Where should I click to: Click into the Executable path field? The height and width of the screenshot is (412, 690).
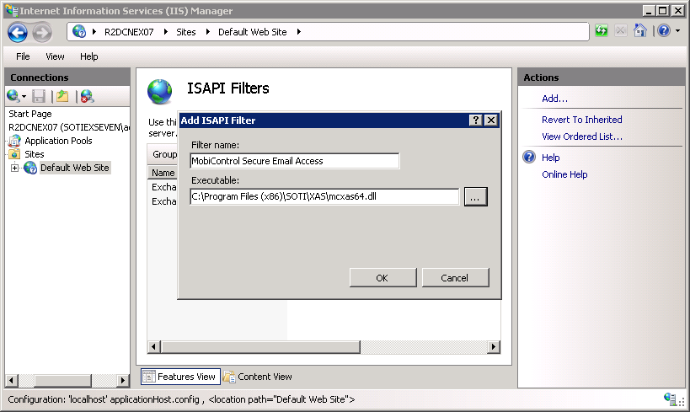coord(324,197)
